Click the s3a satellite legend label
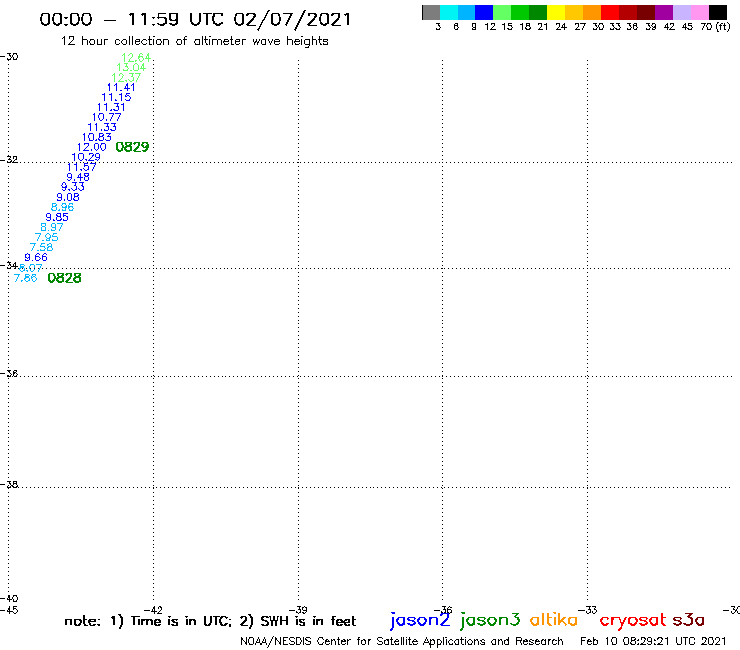 (688, 620)
